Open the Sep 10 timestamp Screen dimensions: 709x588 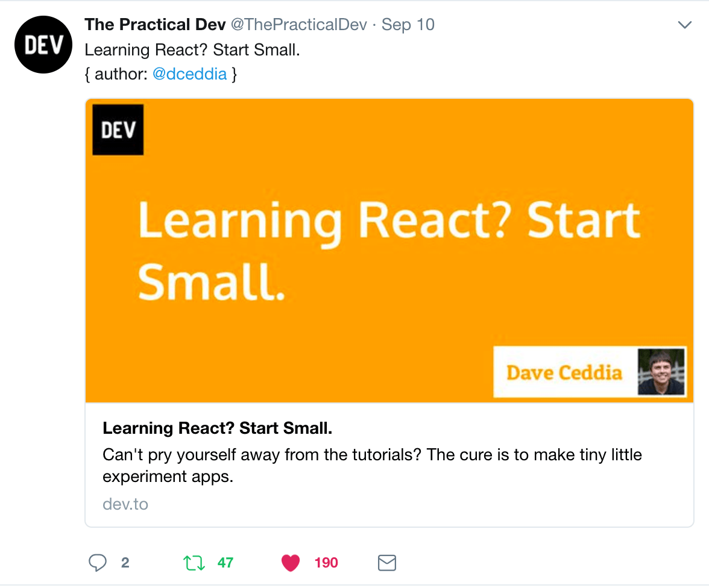408,25
